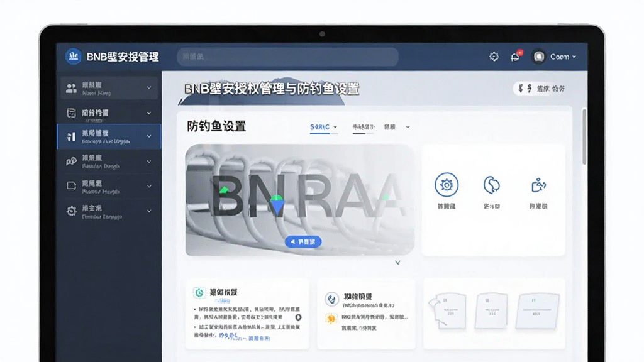Click the icon pair in page header button
The height and width of the screenshot is (362, 644).
coord(525,88)
